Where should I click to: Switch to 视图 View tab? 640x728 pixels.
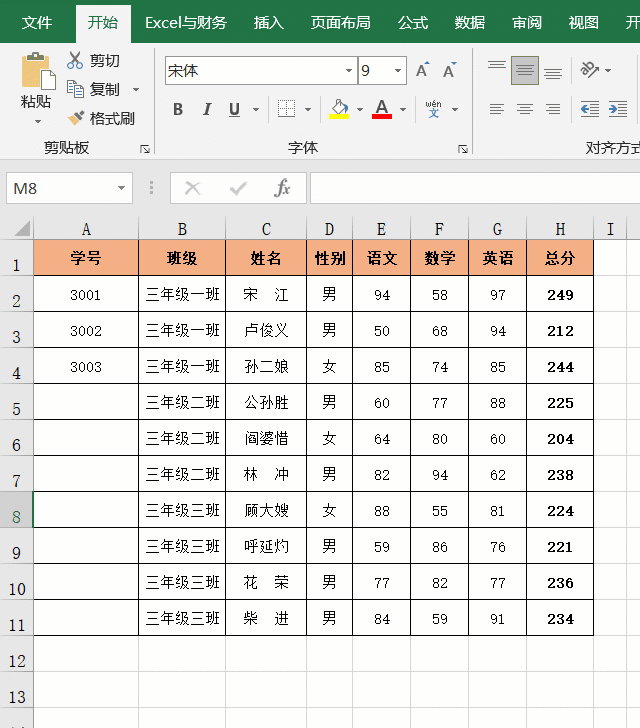pos(583,22)
